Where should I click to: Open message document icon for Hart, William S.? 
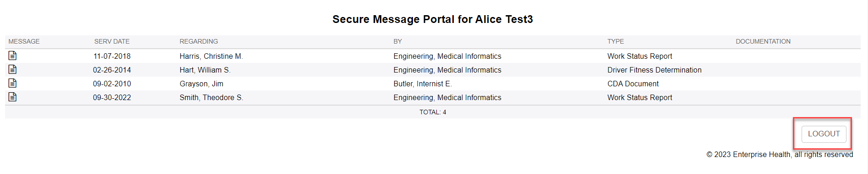12,69
